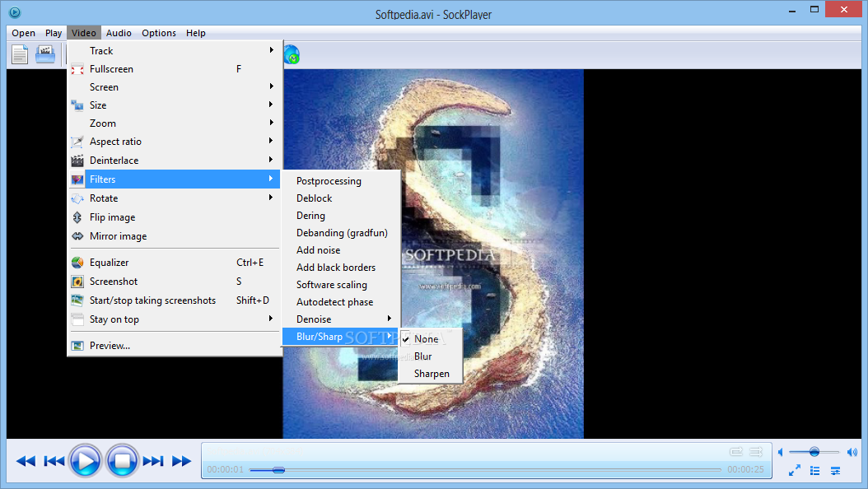
Task: Open the Filters submenu entry
Action: point(175,179)
